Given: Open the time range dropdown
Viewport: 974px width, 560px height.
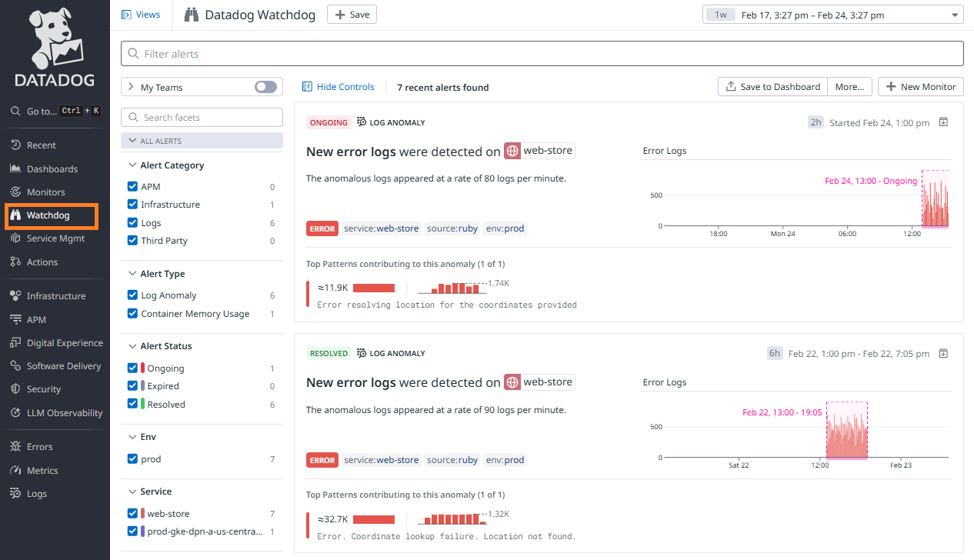Looking at the screenshot, I should 832,15.
